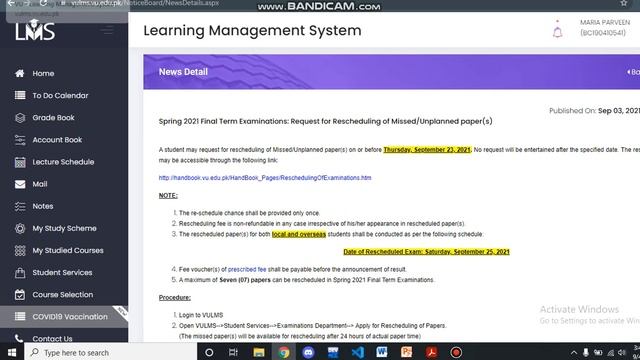The image size is (640, 360).
Task: Open volume control in system tray
Action: point(622,352)
